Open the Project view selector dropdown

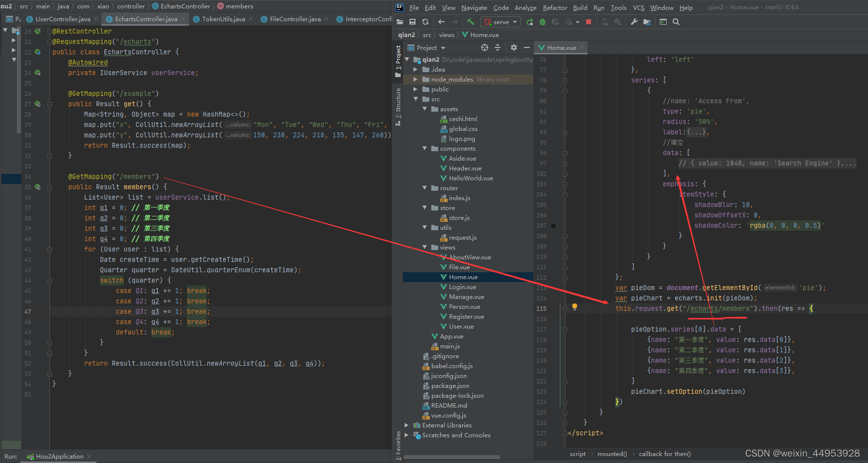(x=426, y=47)
